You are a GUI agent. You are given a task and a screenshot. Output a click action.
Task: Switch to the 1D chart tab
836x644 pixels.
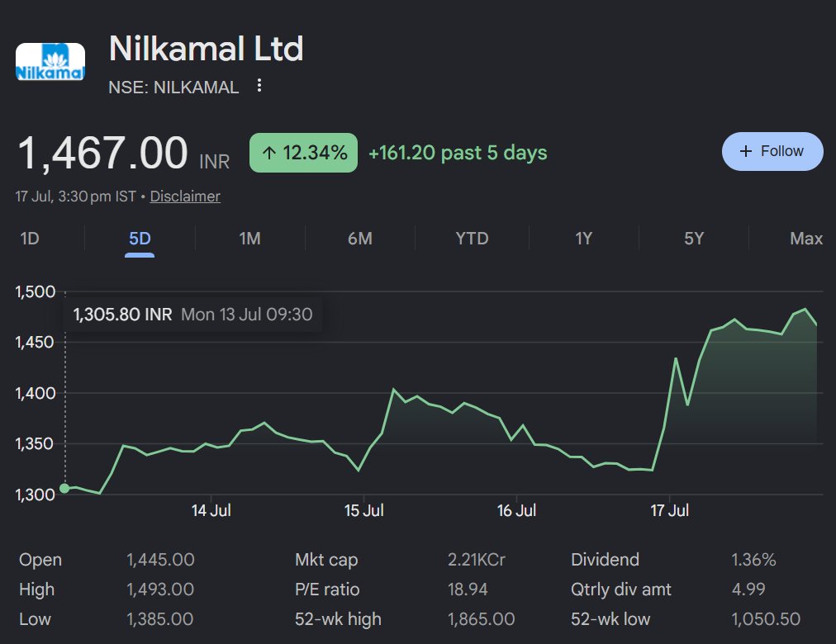(30, 238)
